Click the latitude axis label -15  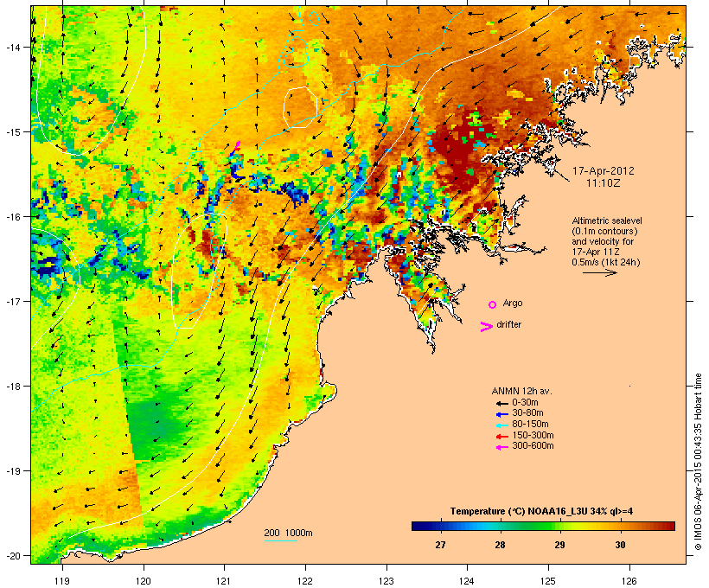[x=12, y=132]
